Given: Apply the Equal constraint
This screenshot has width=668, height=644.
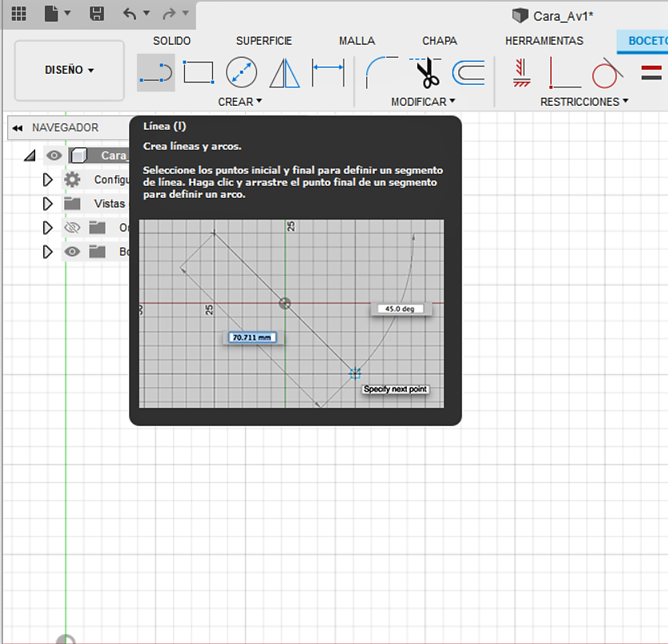Looking at the screenshot, I should tap(651, 72).
